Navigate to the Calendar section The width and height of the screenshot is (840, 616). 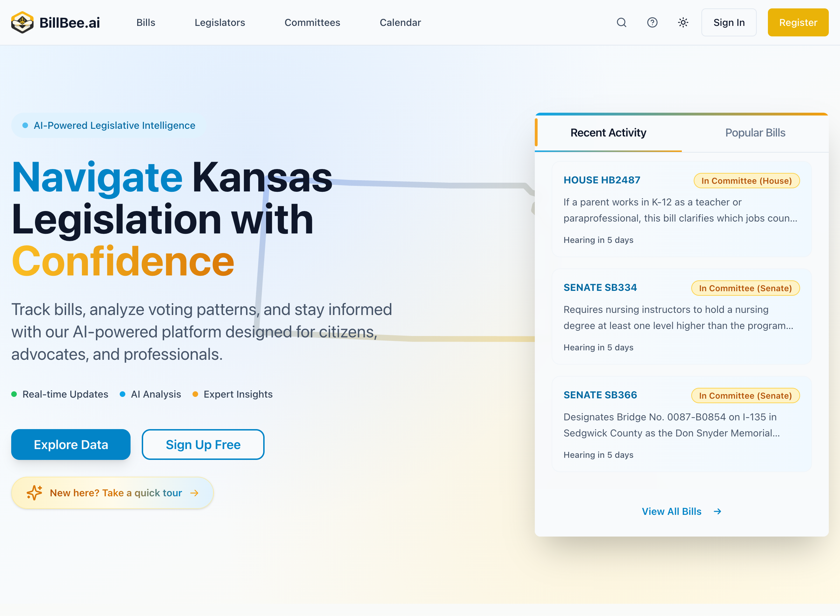(x=400, y=22)
